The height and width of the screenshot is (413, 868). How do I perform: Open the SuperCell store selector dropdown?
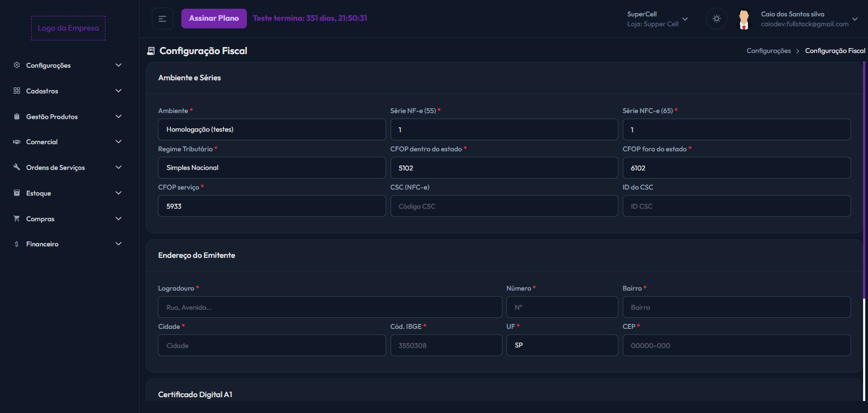657,19
